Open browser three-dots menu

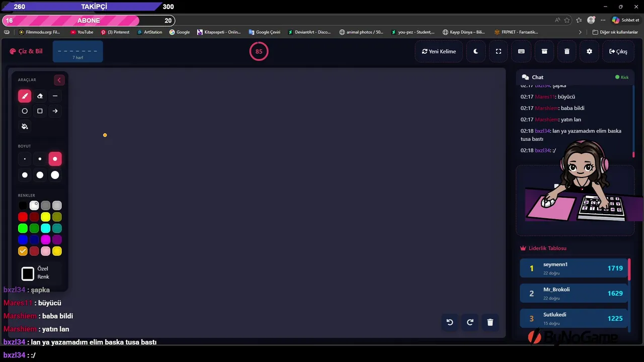(602, 20)
